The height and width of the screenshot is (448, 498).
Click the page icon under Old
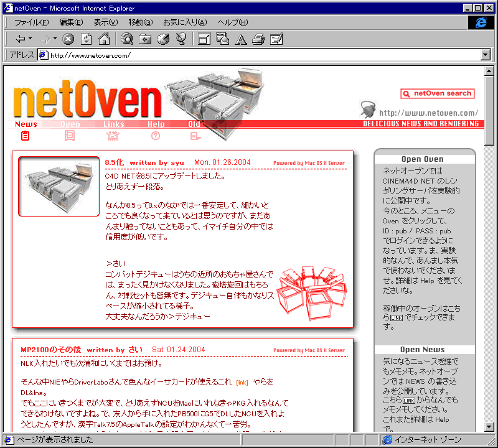coord(195,136)
